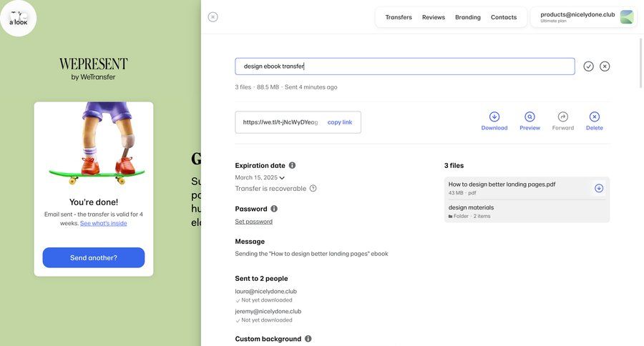Click the Download action icon
Screen dimensions: 644x346
pos(494,117)
